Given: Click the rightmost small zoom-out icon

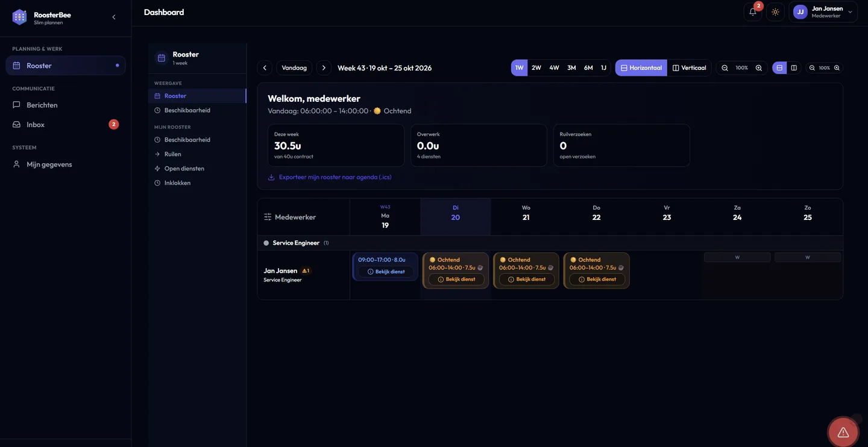Looking at the screenshot, I should pyautogui.click(x=812, y=68).
